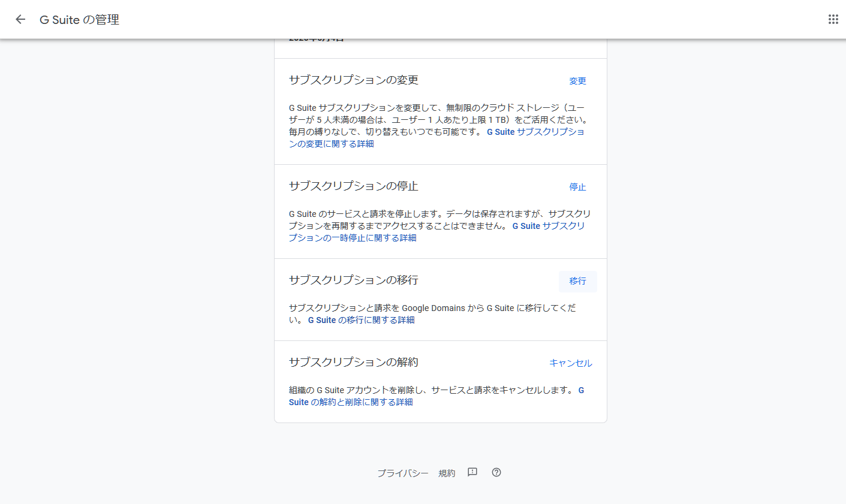Open the 規約 footer link
Screen dimensions: 846x504
click(447, 473)
